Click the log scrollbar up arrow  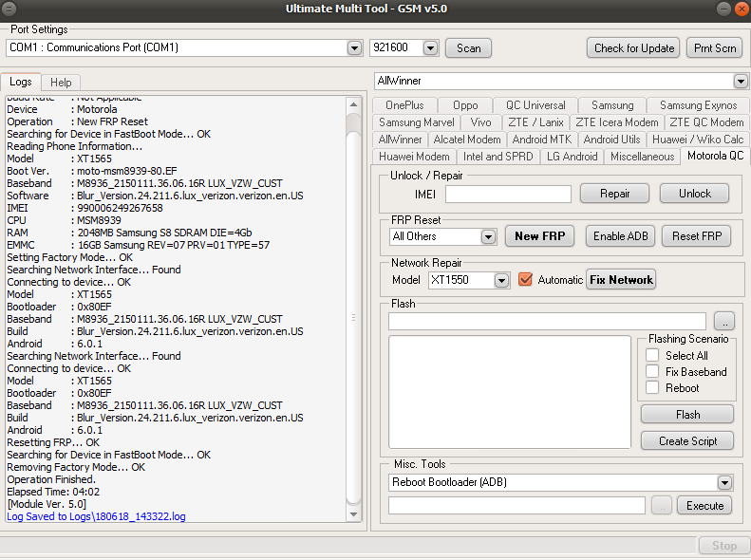point(353,104)
